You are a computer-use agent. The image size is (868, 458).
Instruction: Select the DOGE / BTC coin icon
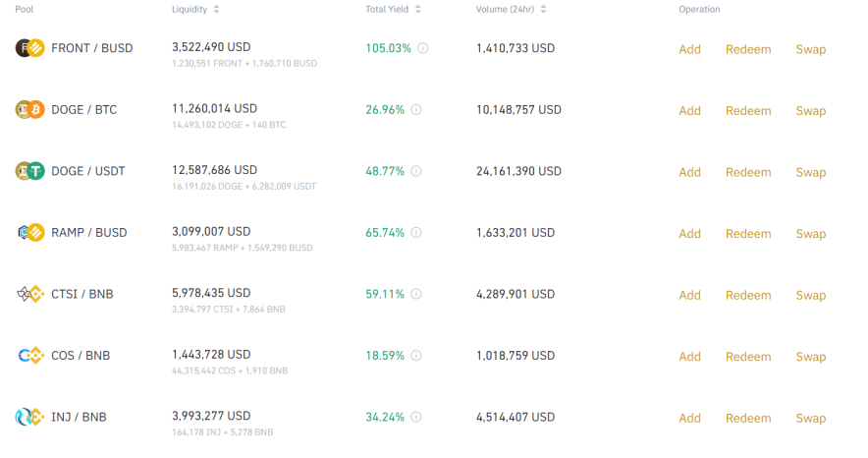(29, 110)
